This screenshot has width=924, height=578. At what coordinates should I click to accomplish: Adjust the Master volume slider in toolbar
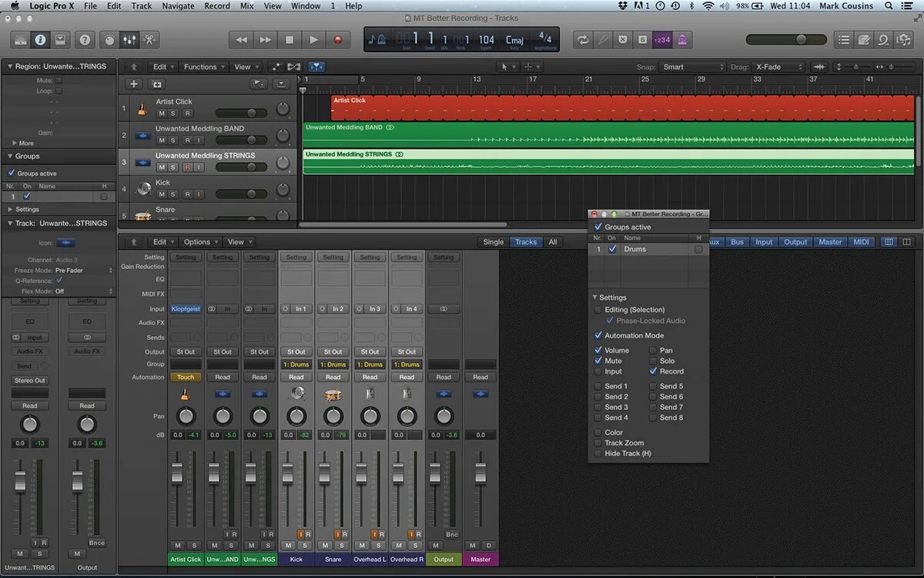pyautogui.click(x=786, y=39)
